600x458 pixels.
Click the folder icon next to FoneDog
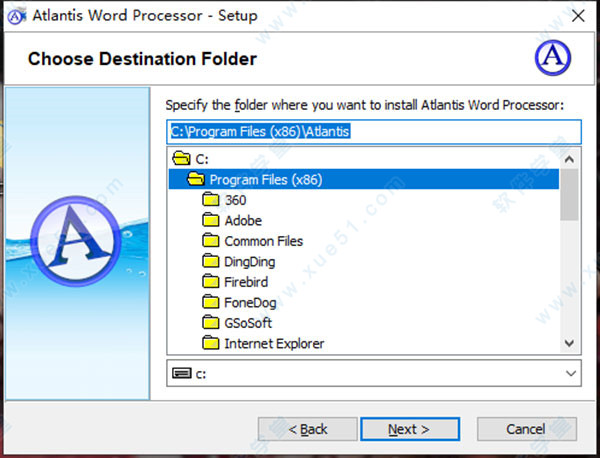point(210,302)
